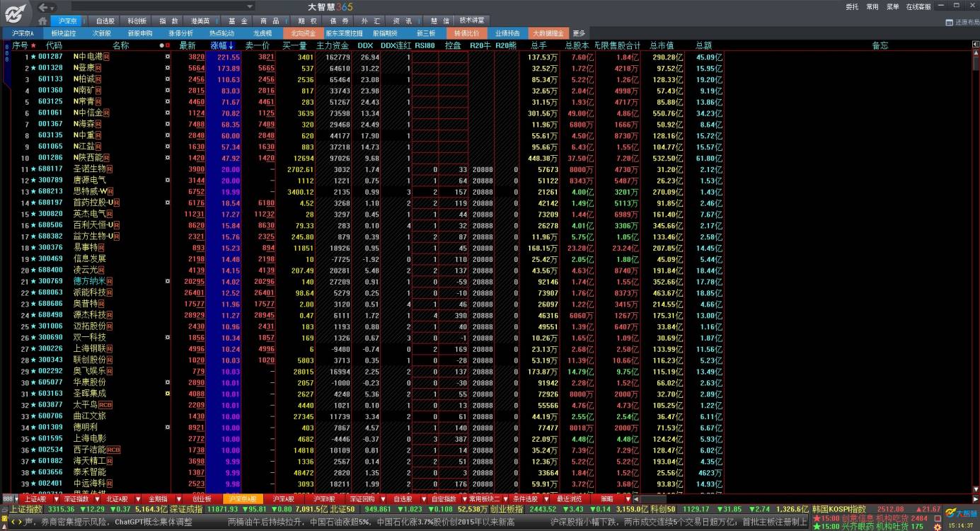Switch to 自选股 tab
The height and width of the screenshot is (531, 980).
(x=105, y=21)
